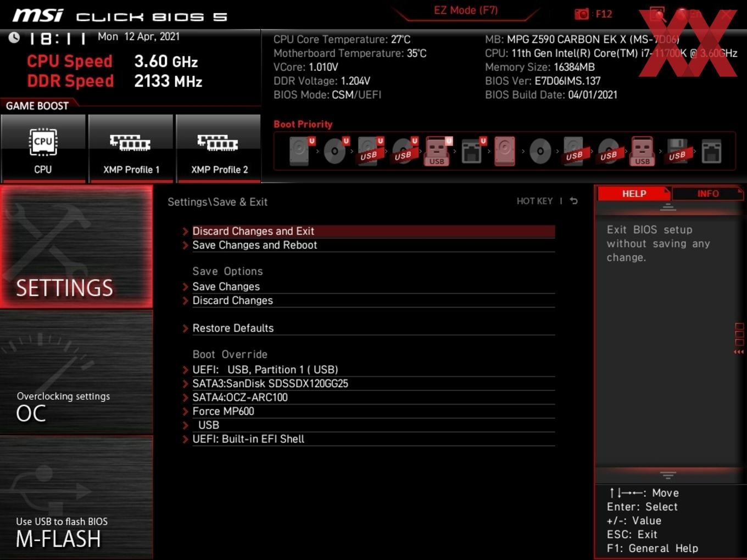747x560 pixels.
Task: Click the clock icon beside the time
Action: click(14, 37)
